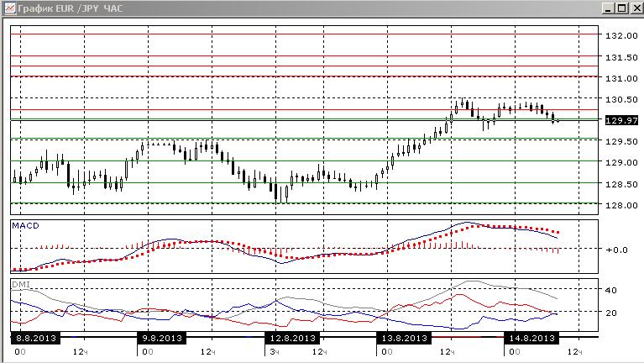The height and width of the screenshot is (363, 644).
Task: Click the DMI indicator label
Action: point(20,285)
